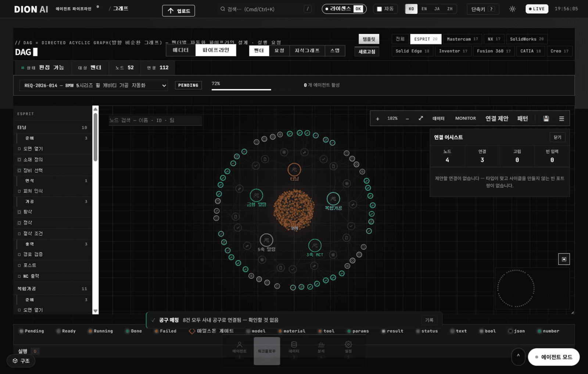Click the search magnifier icon
This screenshot has width=588, height=374.
pyautogui.click(x=223, y=9)
